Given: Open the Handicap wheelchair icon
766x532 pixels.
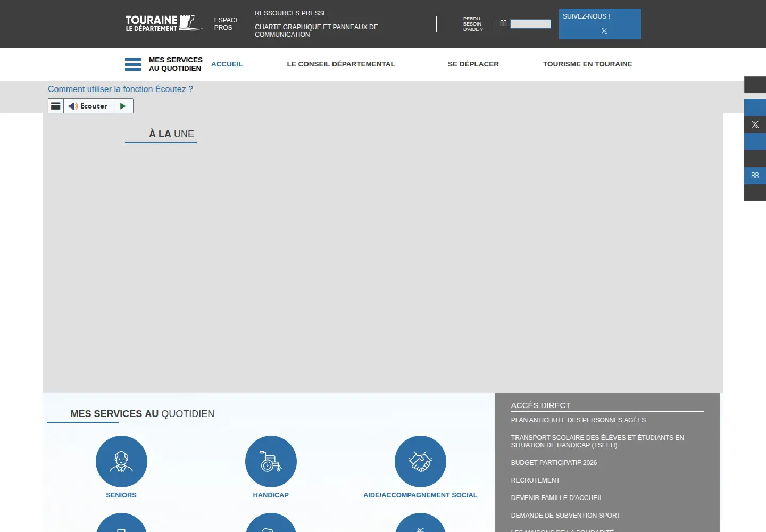Looking at the screenshot, I should tap(271, 461).
